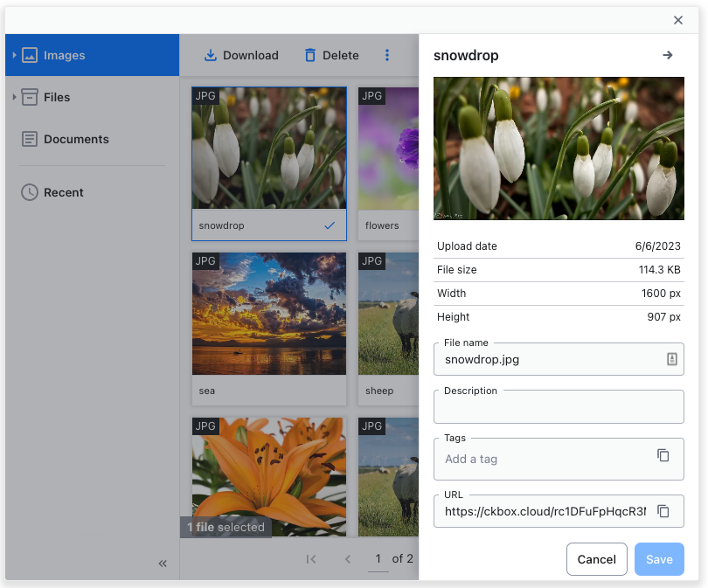Click the Download toolbar button

click(x=240, y=55)
